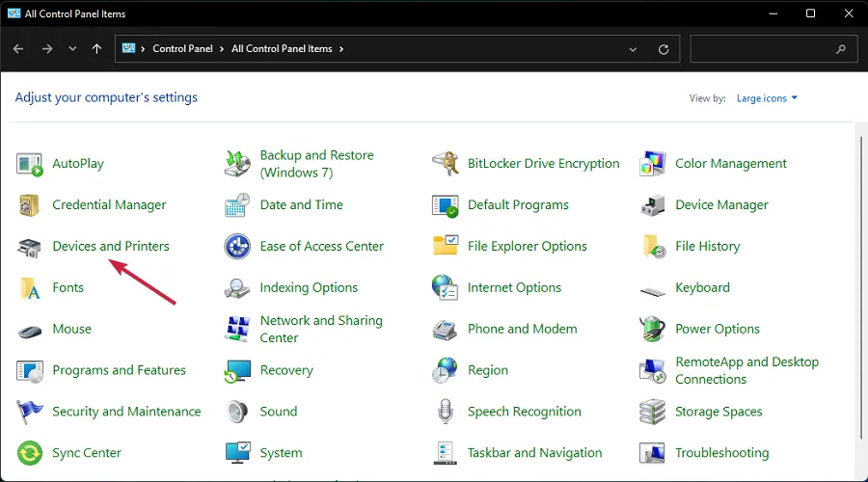Open the address bar history dropdown chevron
The image size is (868, 482).
tap(633, 49)
